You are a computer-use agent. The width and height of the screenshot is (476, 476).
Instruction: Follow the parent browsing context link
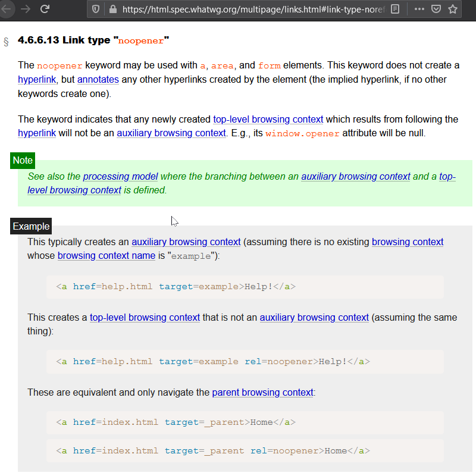coord(262,392)
